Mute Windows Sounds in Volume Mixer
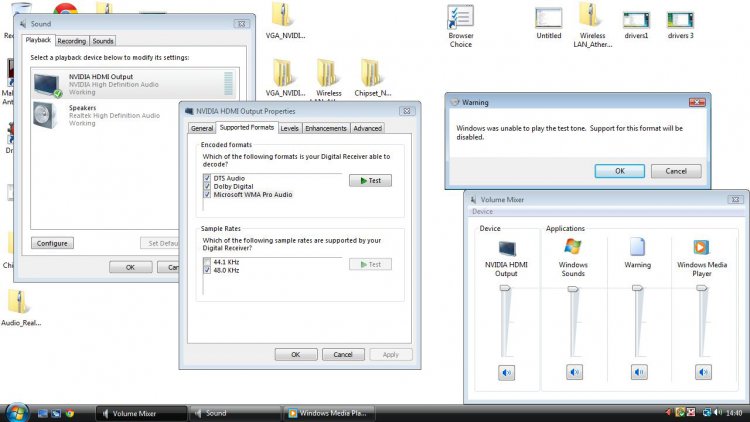Viewport: 750px width, 422px height. (x=574, y=372)
